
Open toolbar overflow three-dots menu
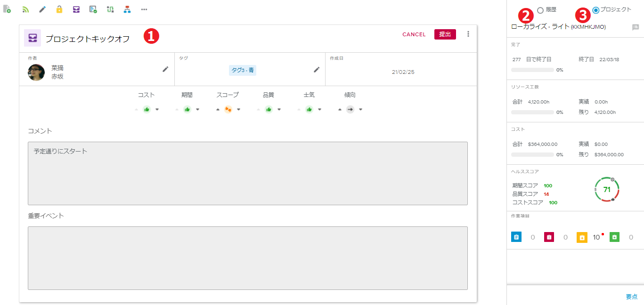pos(144,9)
